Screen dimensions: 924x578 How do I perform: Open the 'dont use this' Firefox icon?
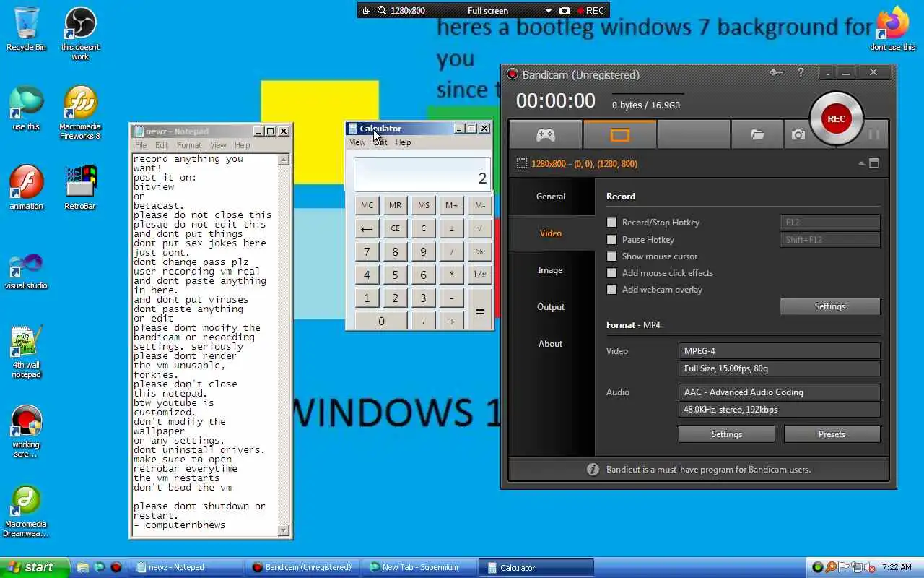pyautogui.click(x=892, y=30)
